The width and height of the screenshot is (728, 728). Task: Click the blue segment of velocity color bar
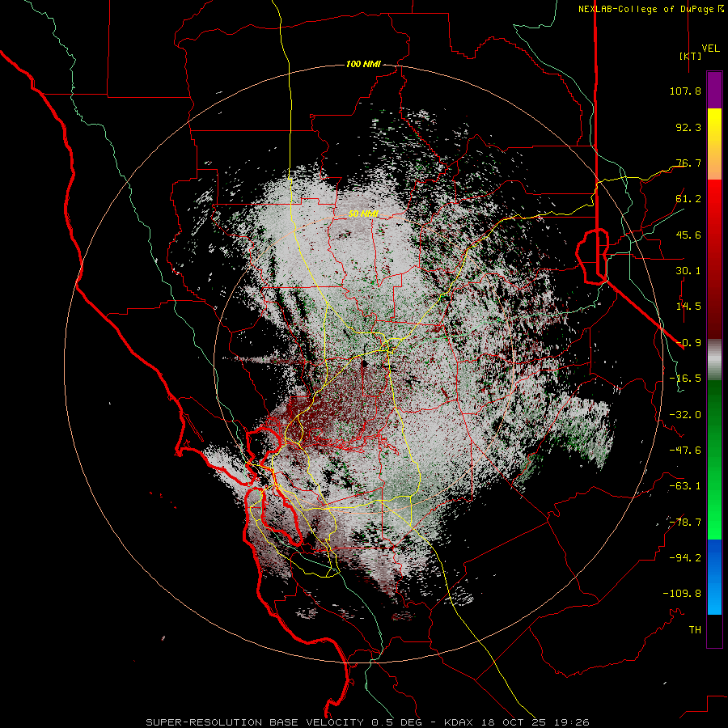pyautogui.click(x=714, y=577)
